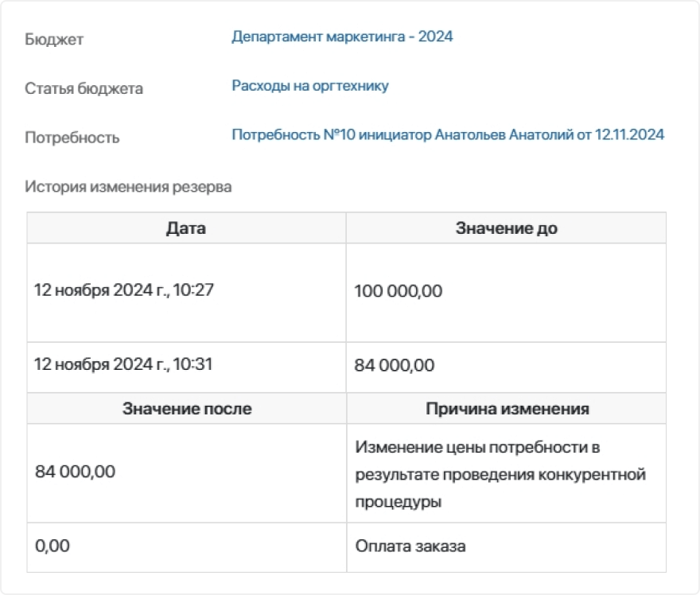Click the История изменения резерва heading
Image resolution: width=700 pixels, height=595 pixels.
[x=128, y=187]
